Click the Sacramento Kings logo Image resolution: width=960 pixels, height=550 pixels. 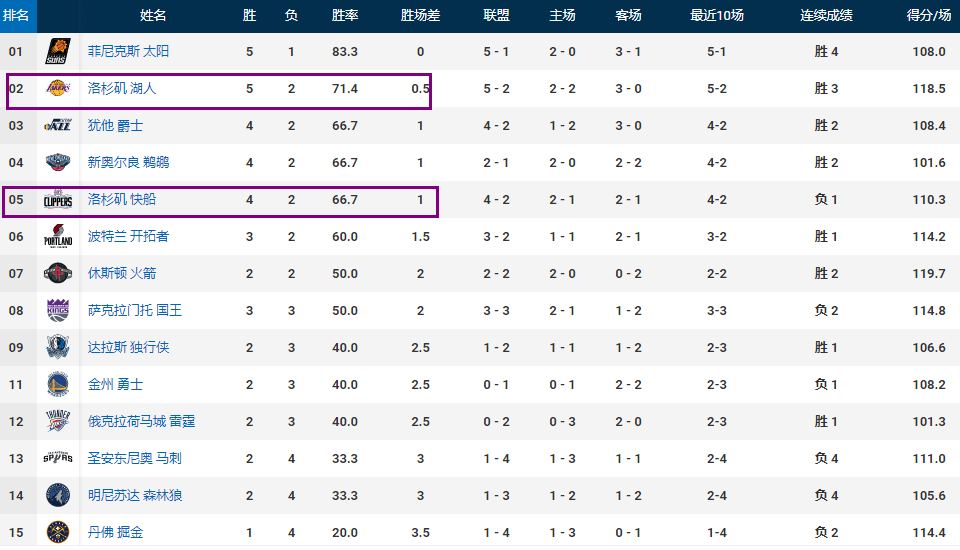point(58,311)
